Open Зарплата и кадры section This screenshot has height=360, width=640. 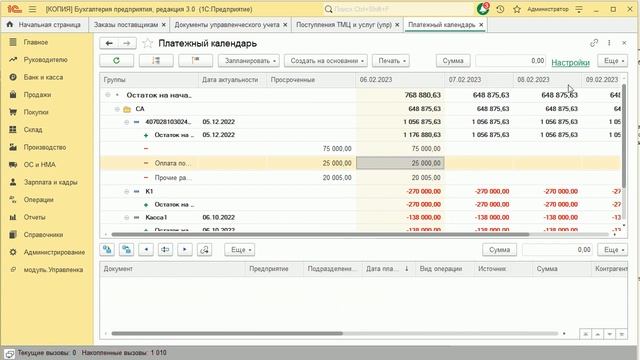(x=50, y=182)
